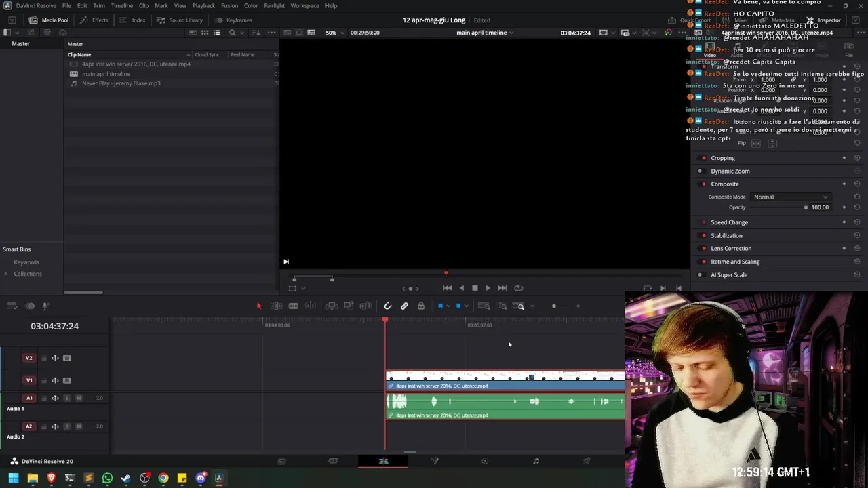The image size is (868, 488).
Task: Switch media pool to list view
Action: (x=217, y=33)
